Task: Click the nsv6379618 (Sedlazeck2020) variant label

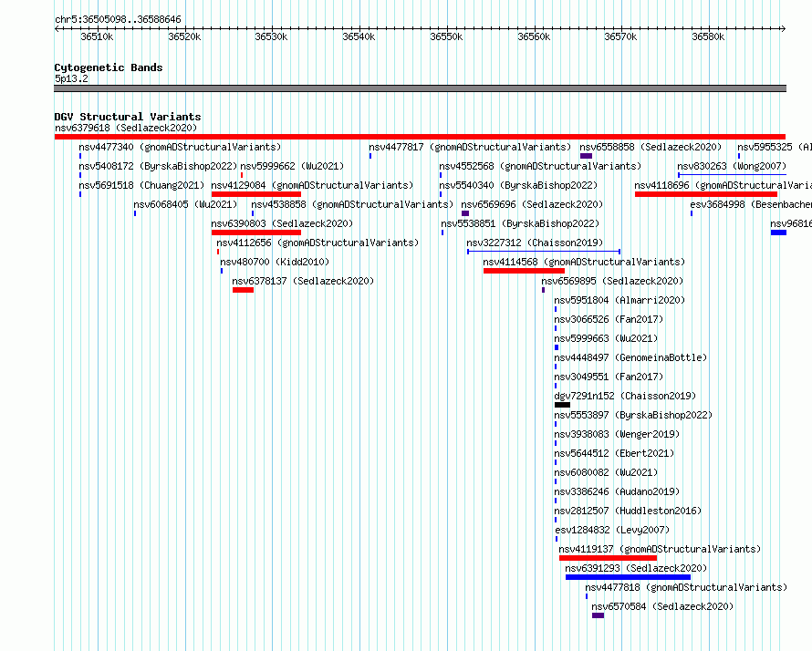Action: pos(126,128)
